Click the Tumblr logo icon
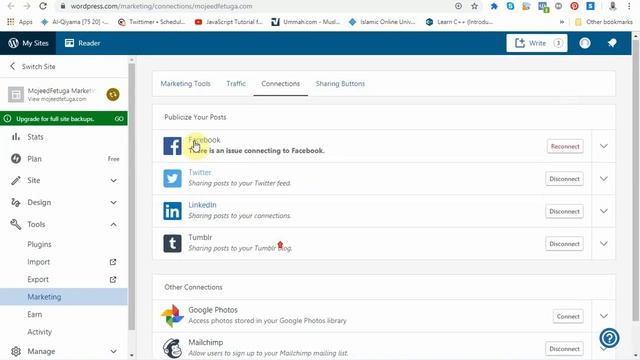The height and width of the screenshot is (360, 640). pyautogui.click(x=172, y=244)
